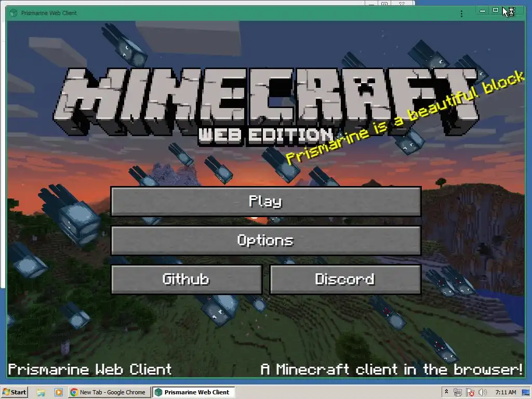
Task: Open the Windows Start menu
Action: coord(15,392)
